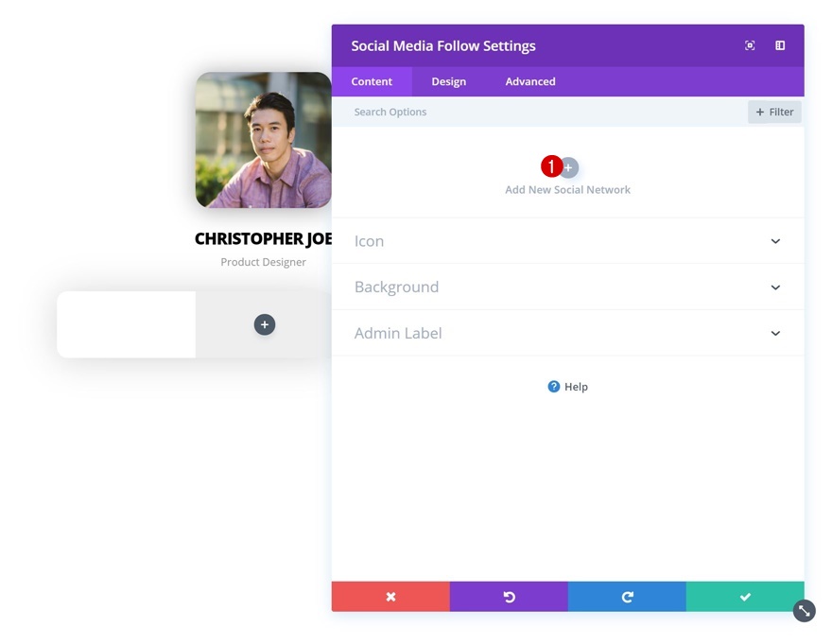
Task: Open the Advanced tab
Action: coord(530,81)
